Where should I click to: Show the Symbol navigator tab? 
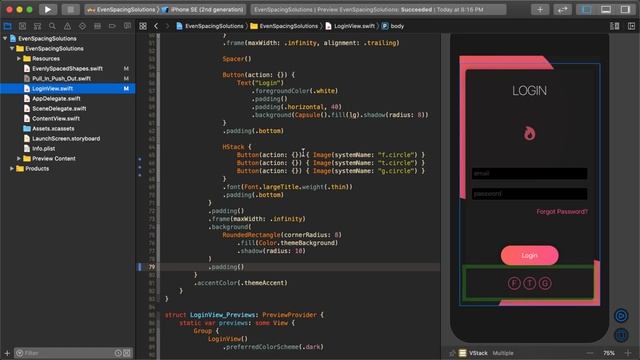(x=37, y=26)
